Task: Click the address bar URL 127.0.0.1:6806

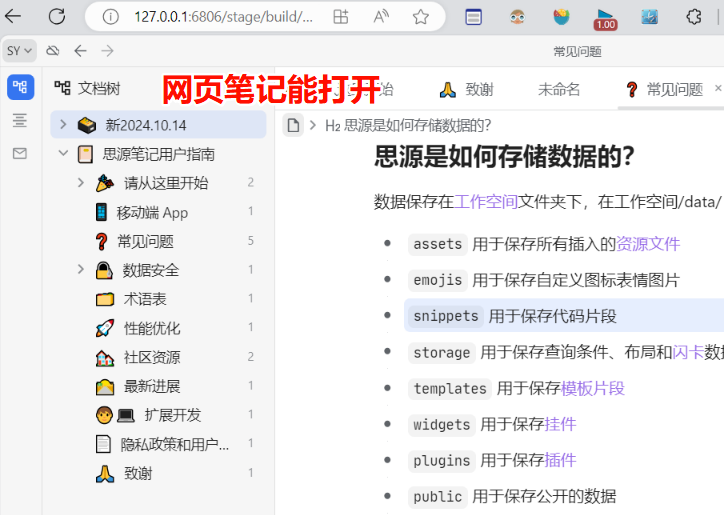Action: pos(223,17)
